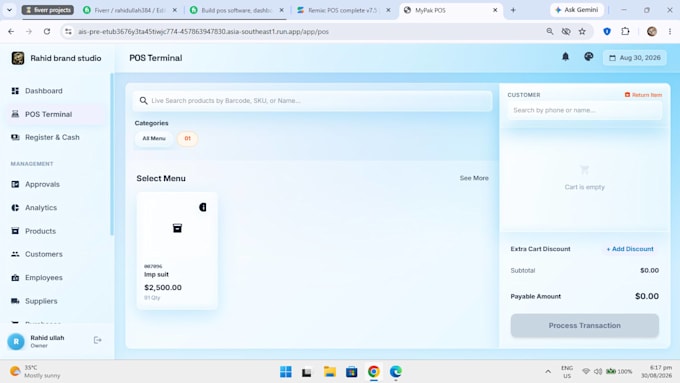Click the logout icon beside Rahid ullah

98,340
